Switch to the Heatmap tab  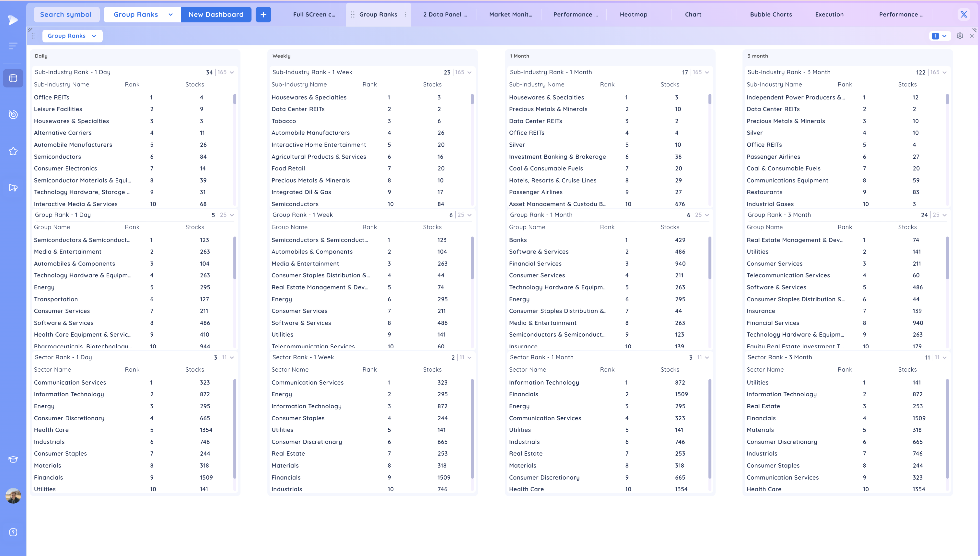pos(633,14)
